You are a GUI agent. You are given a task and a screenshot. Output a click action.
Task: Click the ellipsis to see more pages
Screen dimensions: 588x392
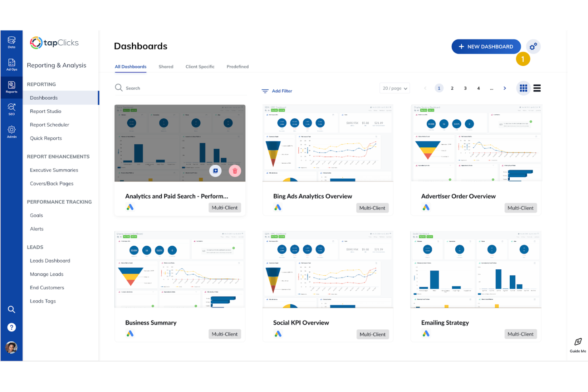click(x=491, y=88)
